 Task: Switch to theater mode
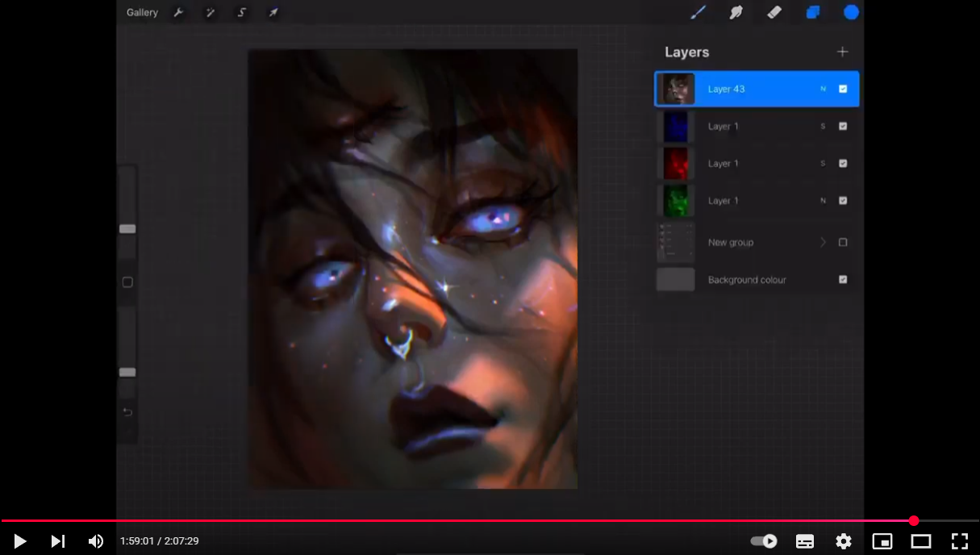click(x=921, y=541)
